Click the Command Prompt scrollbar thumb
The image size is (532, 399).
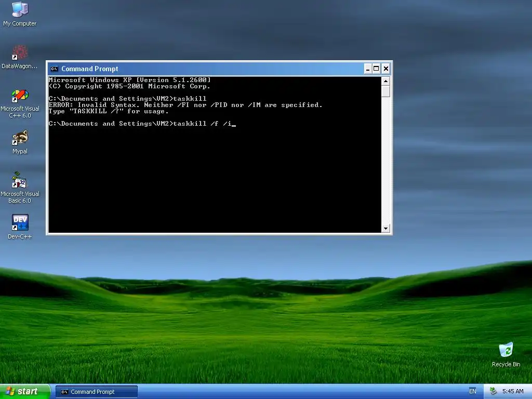click(x=385, y=91)
